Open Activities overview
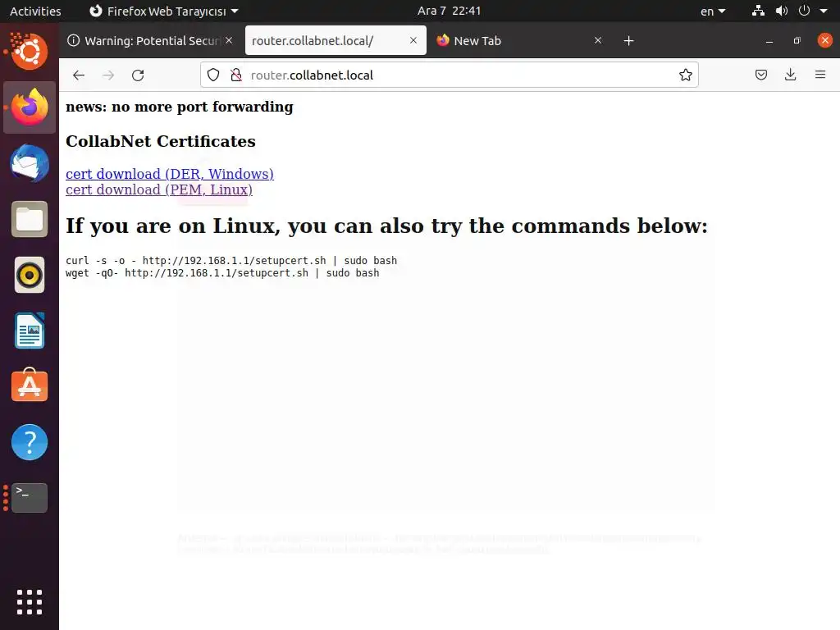 click(35, 11)
